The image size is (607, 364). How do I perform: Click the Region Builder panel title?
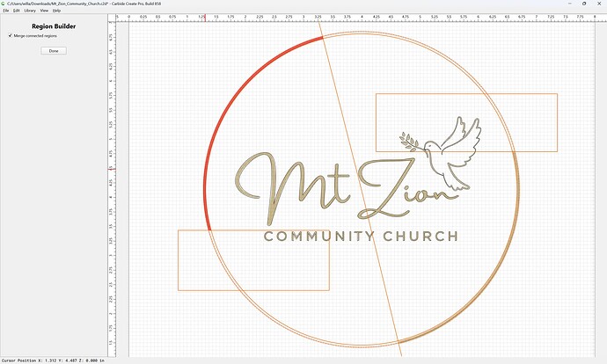coord(54,26)
